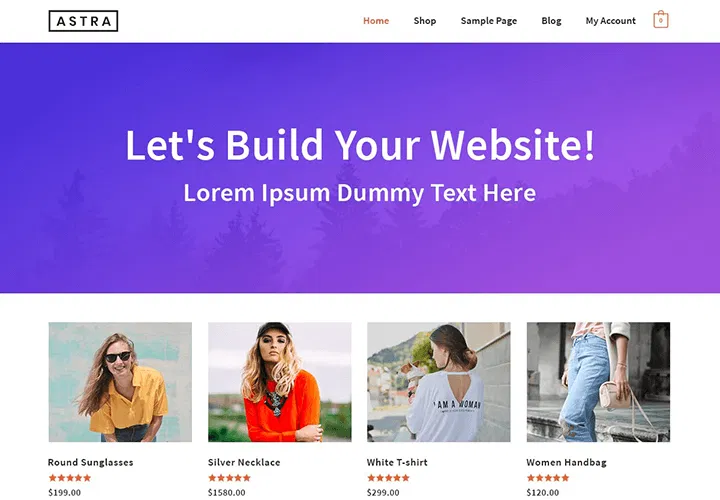Click the Silver Necklace title link
The height and width of the screenshot is (500, 720).
pos(244,462)
